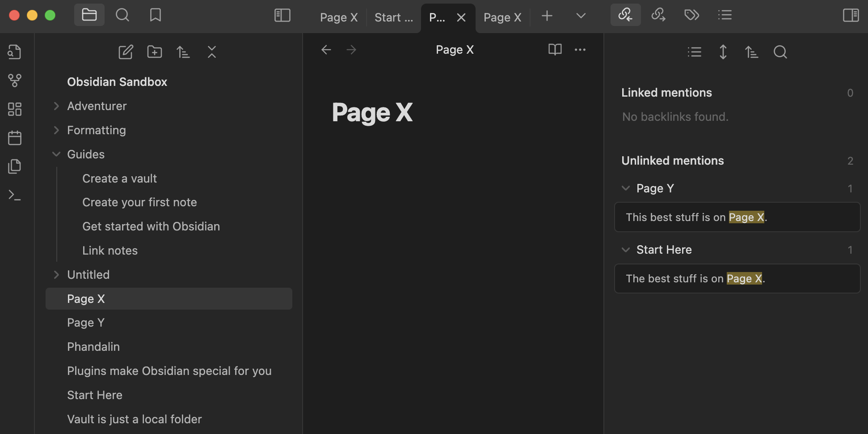The width and height of the screenshot is (868, 434).
Task: Collapse all folders in file explorer
Action: [x=212, y=52]
